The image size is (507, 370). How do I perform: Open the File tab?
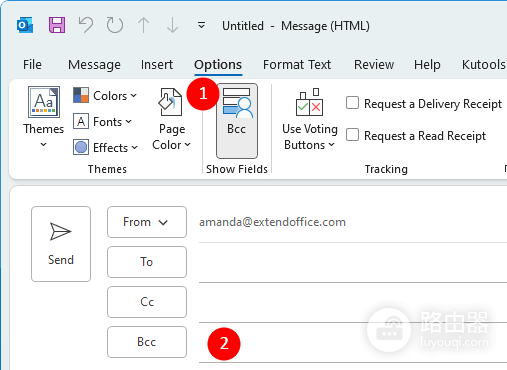tap(32, 65)
